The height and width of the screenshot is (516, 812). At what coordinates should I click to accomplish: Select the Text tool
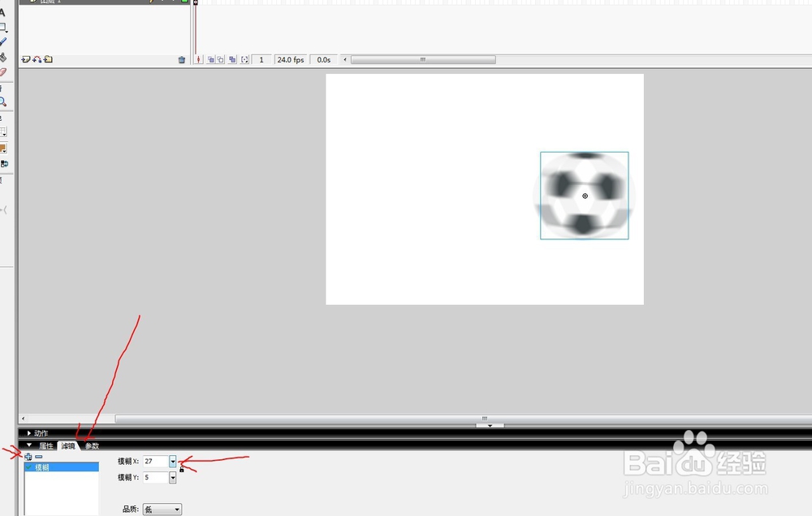coord(2,12)
